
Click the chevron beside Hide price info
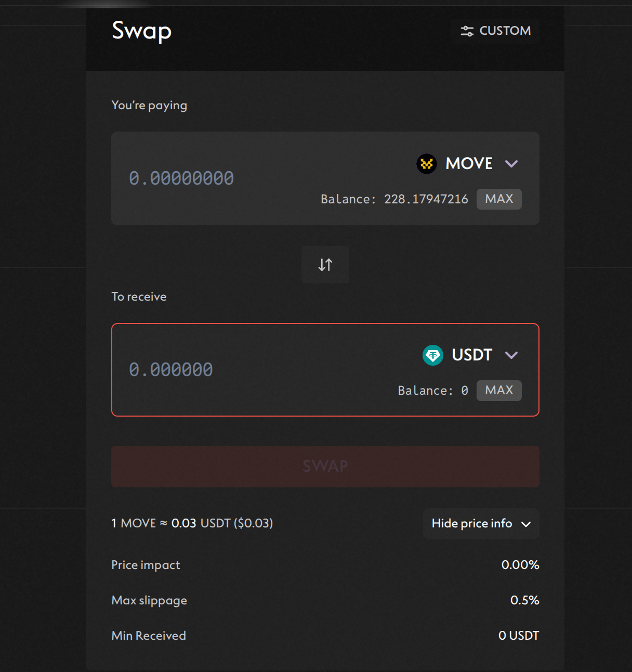526,524
